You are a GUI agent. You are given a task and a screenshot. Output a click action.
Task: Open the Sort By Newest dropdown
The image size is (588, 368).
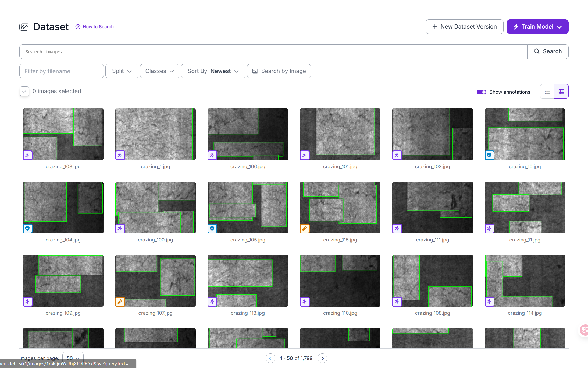pyautogui.click(x=213, y=71)
